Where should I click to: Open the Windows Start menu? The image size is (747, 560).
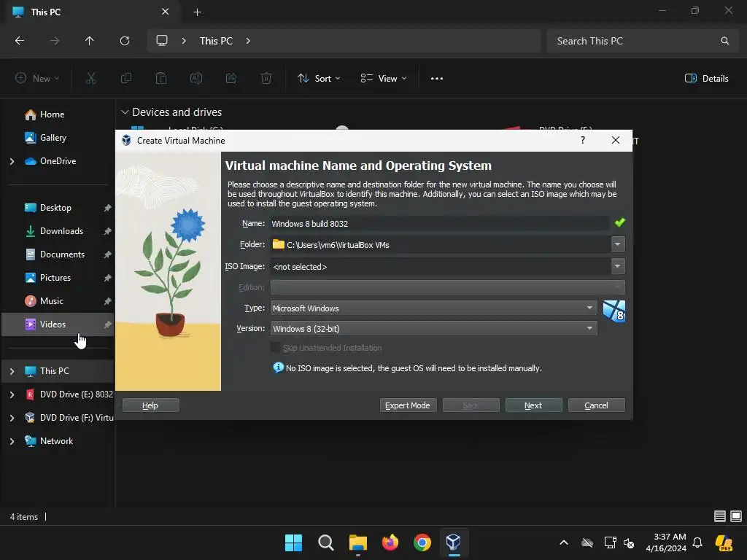coord(293,542)
